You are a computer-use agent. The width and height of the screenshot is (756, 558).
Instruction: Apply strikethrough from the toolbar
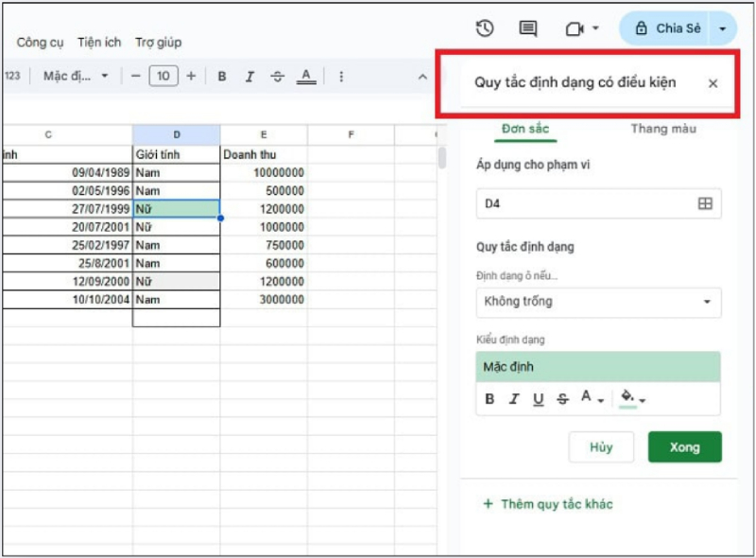pos(277,77)
